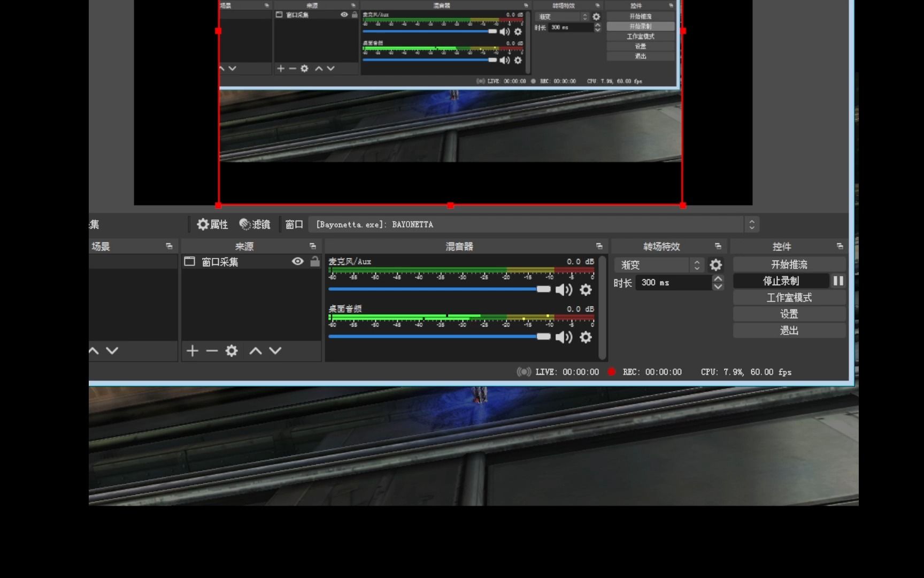Toggle lock on 窗口采集 source
Image resolution: width=924 pixels, height=578 pixels.
(315, 261)
